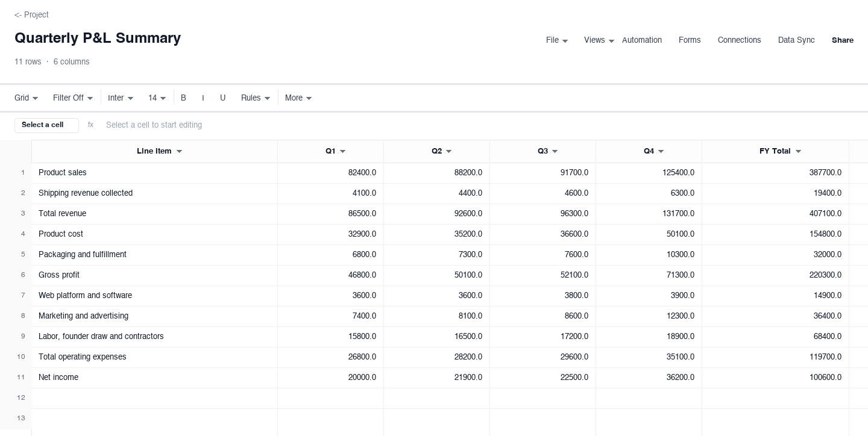Open the Q4 column header arrow
Viewport: 868px width, 436px height.
(x=661, y=152)
